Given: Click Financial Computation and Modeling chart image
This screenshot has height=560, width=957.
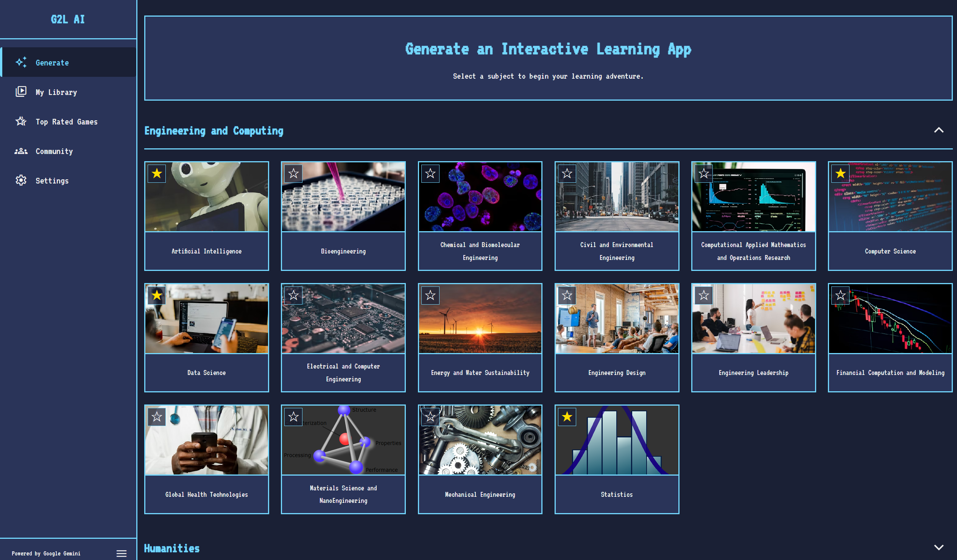Looking at the screenshot, I should [890, 319].
